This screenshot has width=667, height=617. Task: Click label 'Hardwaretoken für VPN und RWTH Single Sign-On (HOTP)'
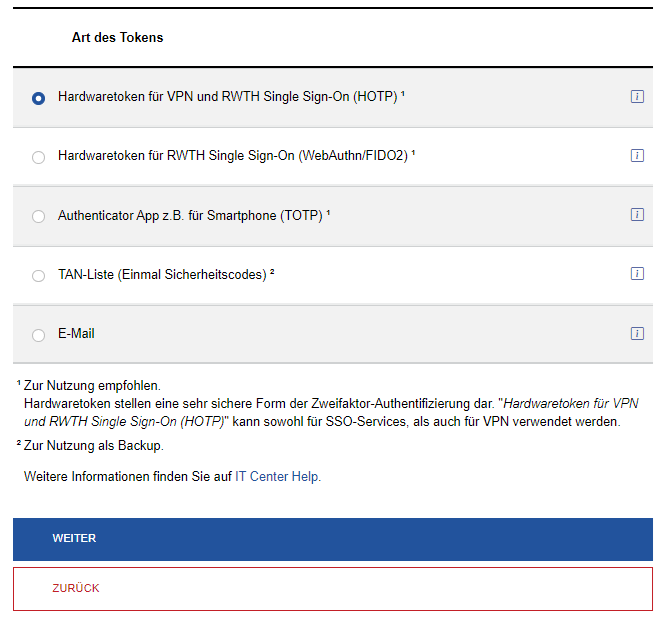(x=231, y=97)
